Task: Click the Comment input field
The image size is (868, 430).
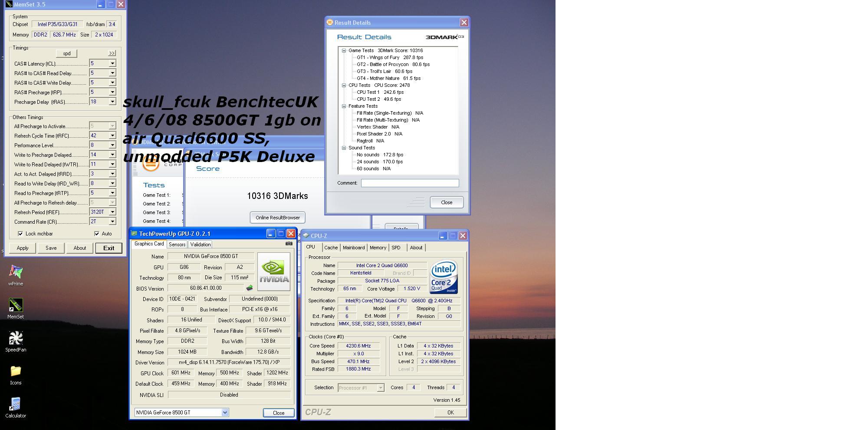Action: pos(410,183)
